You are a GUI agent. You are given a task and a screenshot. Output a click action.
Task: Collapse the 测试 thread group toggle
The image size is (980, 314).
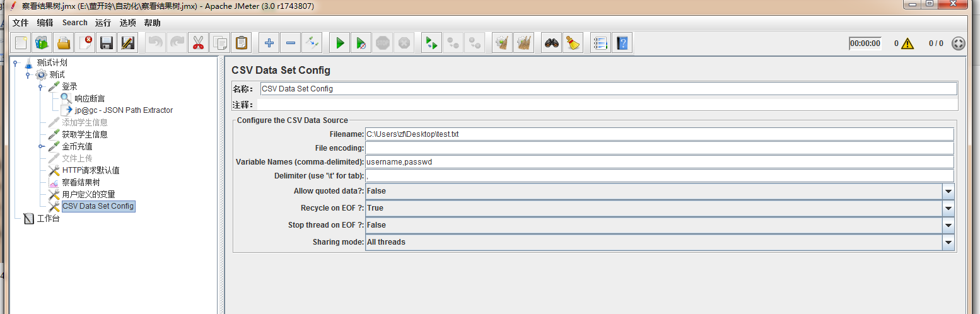[x=28, y=74]
